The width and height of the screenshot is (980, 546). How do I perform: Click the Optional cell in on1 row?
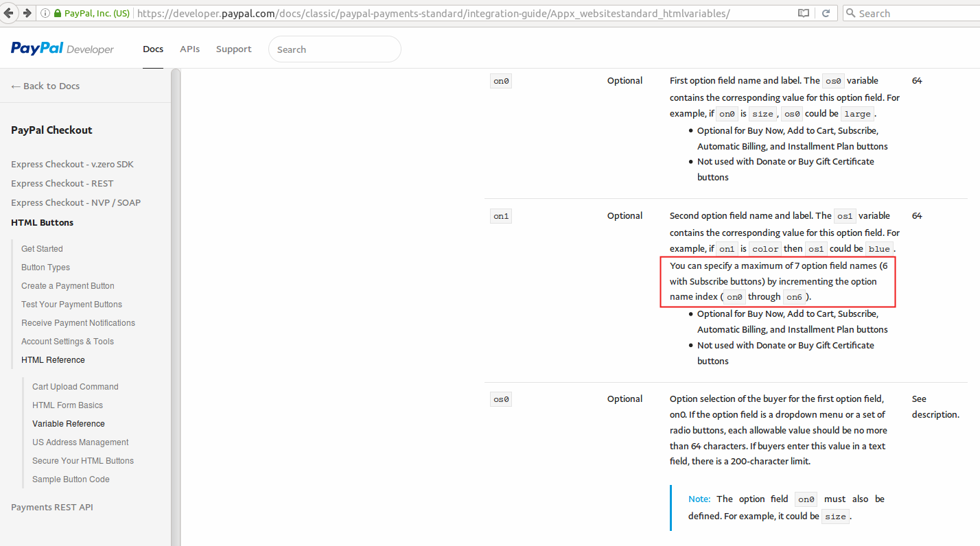[x=625, y=215]
